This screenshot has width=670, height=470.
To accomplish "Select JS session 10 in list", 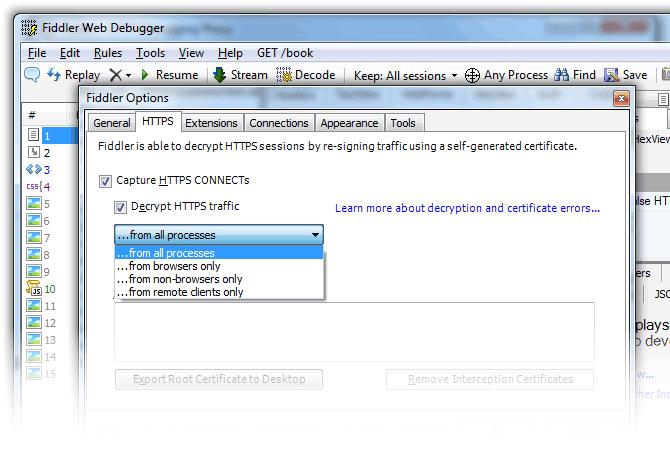I will click(41, 289).
